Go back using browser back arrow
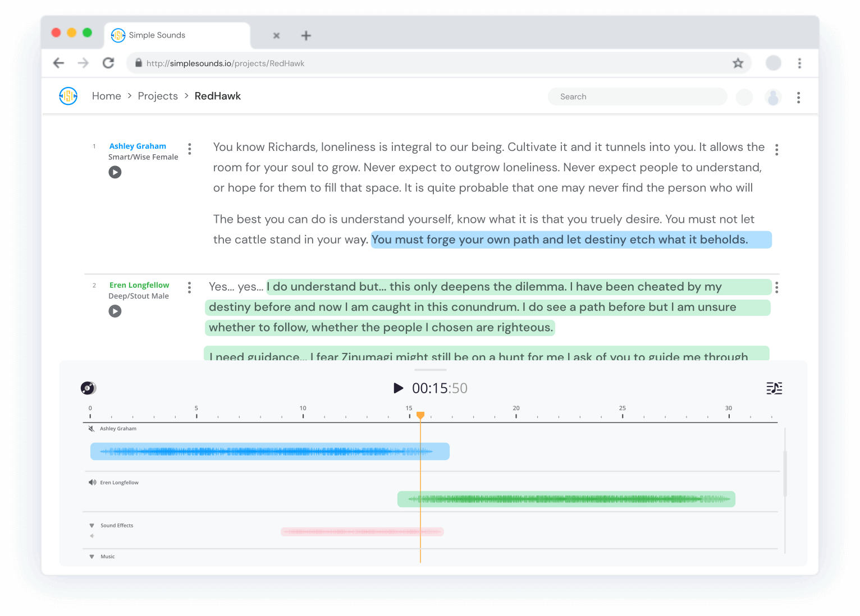860x616 pixels. point(58,63)
